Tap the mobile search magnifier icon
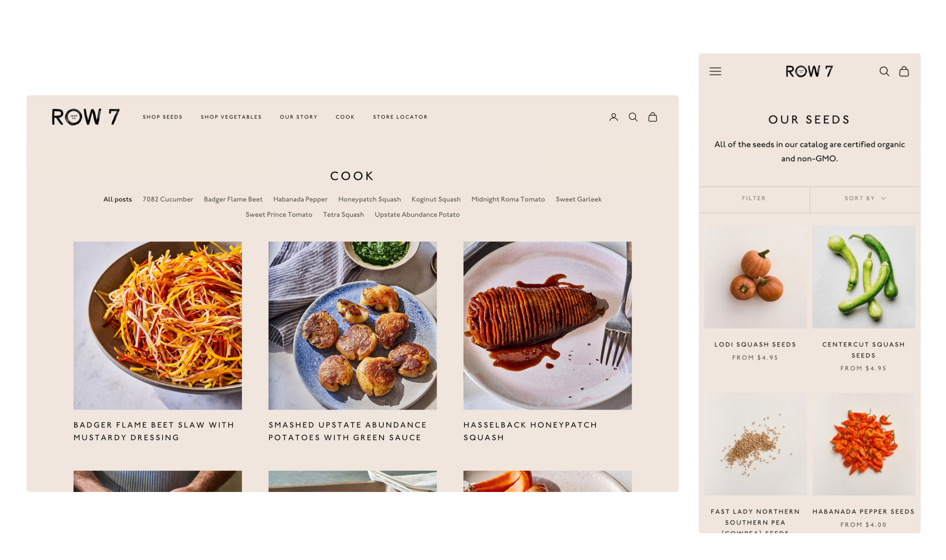 tap(884, 71)
